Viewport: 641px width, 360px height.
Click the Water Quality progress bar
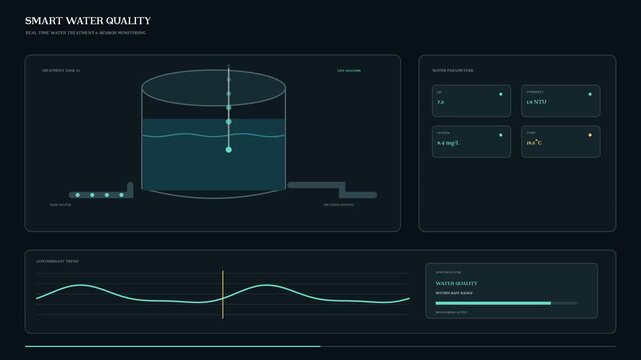(507, 303)
